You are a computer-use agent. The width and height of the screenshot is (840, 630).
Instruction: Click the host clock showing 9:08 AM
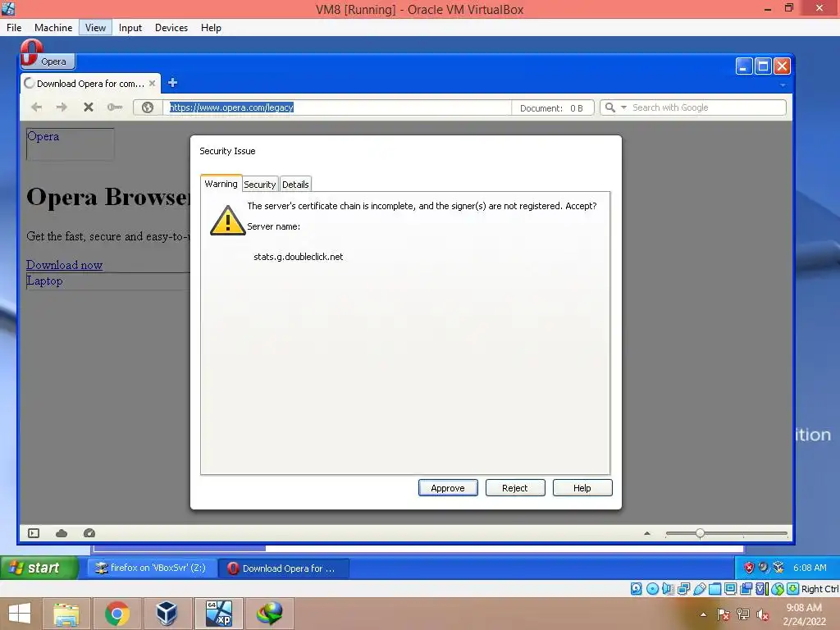click(804, 614)
